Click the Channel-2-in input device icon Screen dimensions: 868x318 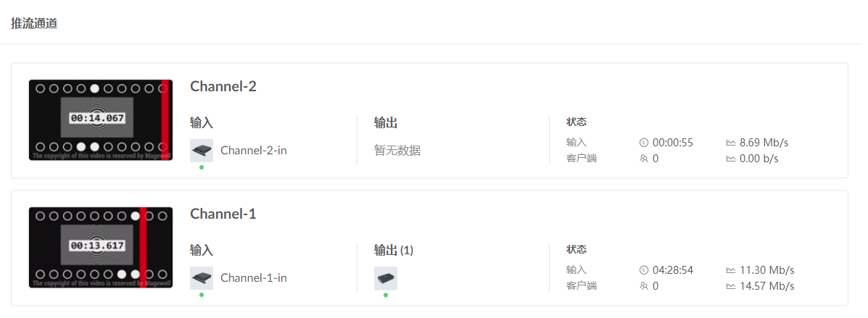click(x=202, y=151)
